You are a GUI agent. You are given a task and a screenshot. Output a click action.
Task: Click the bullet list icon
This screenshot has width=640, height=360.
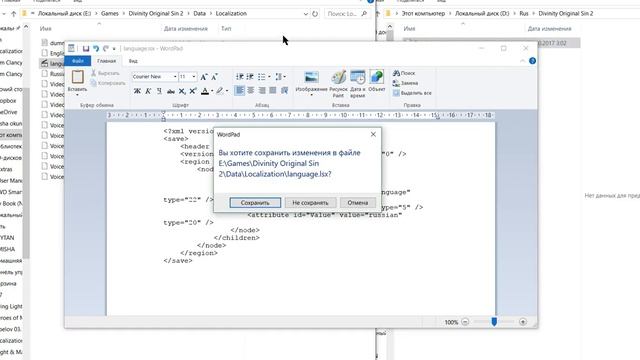coord(262,77)
